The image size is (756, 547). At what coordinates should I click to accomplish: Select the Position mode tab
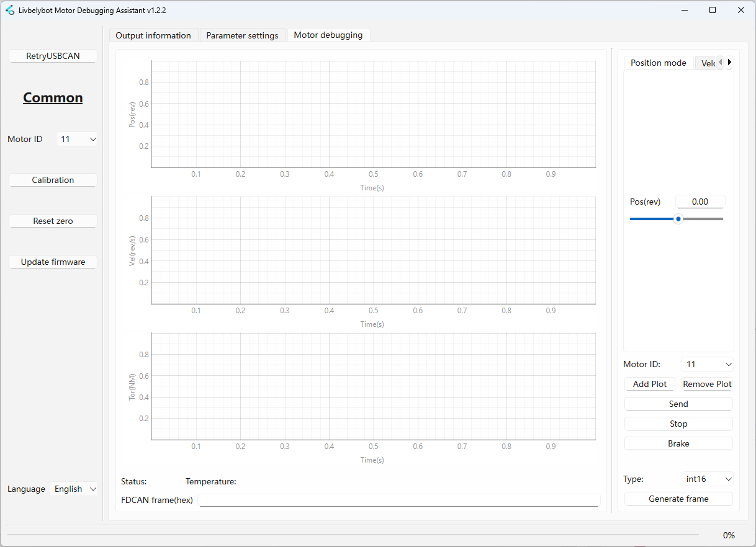tap(658, 63)
